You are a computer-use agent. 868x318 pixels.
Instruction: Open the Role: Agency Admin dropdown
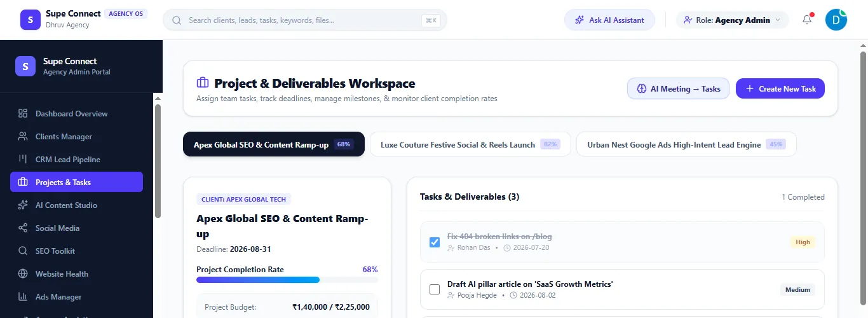click(x=732, y=20)
